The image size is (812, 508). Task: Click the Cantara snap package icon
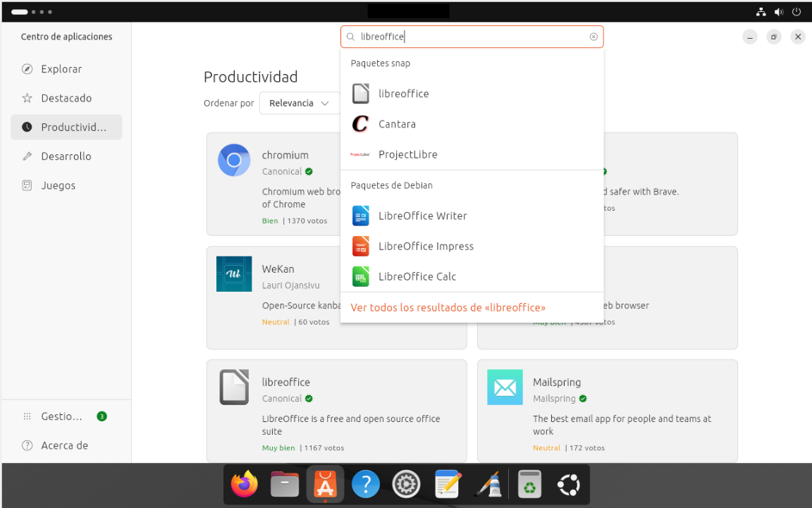coord(360,124)
